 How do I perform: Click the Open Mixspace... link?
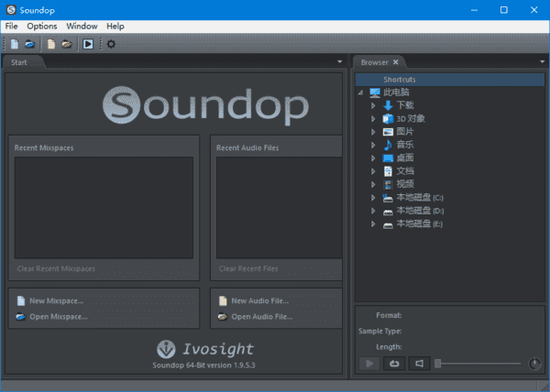(59, 317)
